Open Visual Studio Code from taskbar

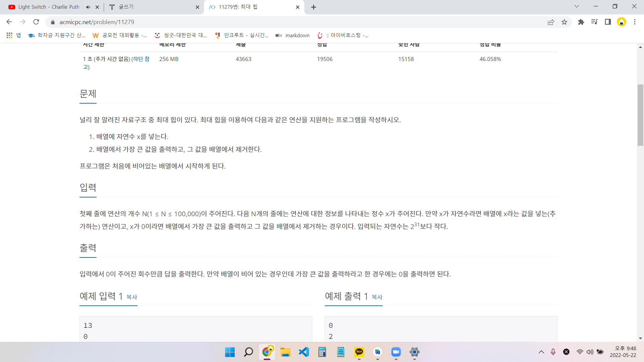click(304, 352)
